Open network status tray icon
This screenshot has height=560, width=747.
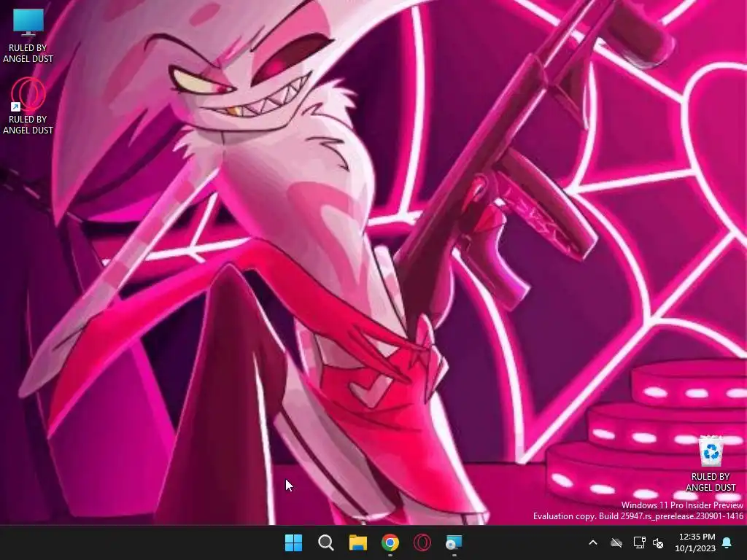click(x=639, y=542)
